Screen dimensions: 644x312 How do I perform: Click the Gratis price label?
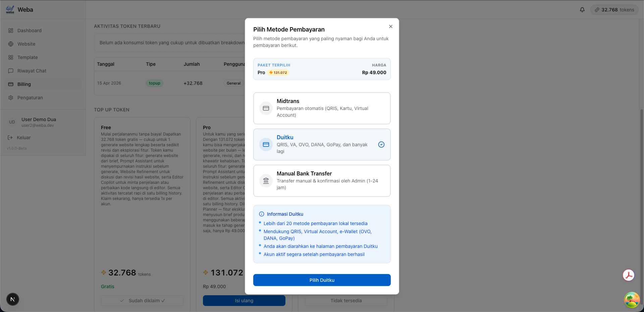[x=108, y=287]
